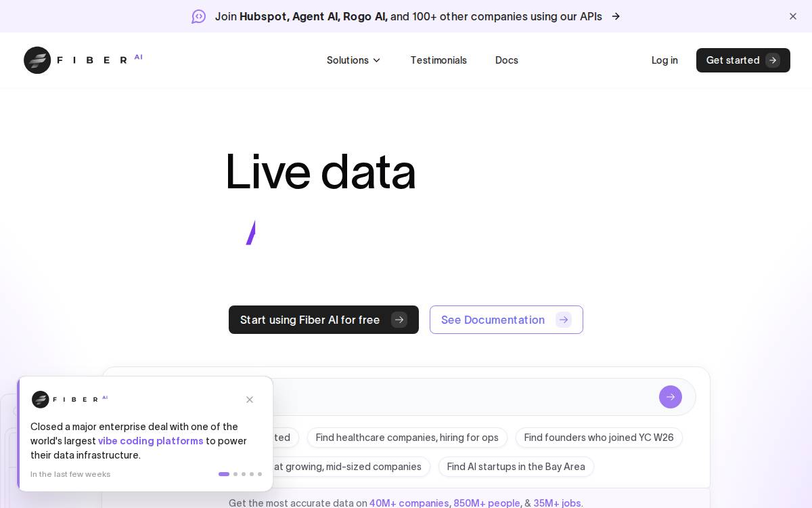The height and width of the screenshot is (508, 812).
Task: Select 'Find AI startups in the Bay Area' suggestion
Action: [516, 467]
